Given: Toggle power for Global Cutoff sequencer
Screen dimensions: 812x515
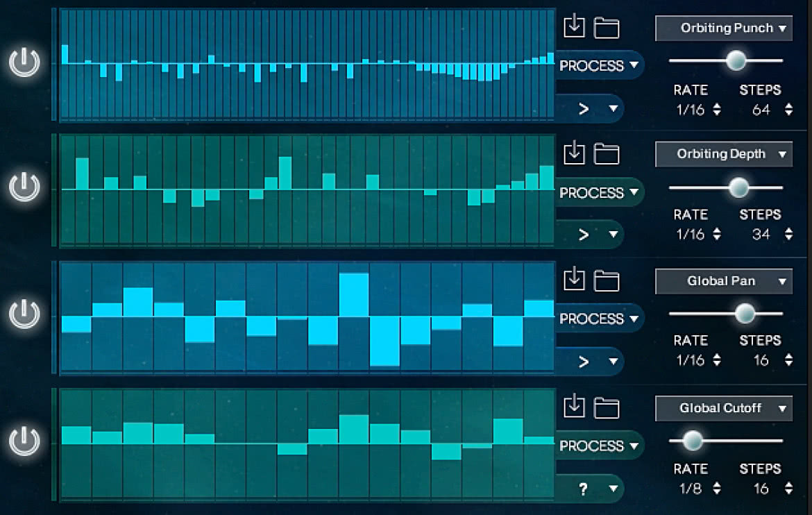Looking at the screenshot, I should [24, 441].
